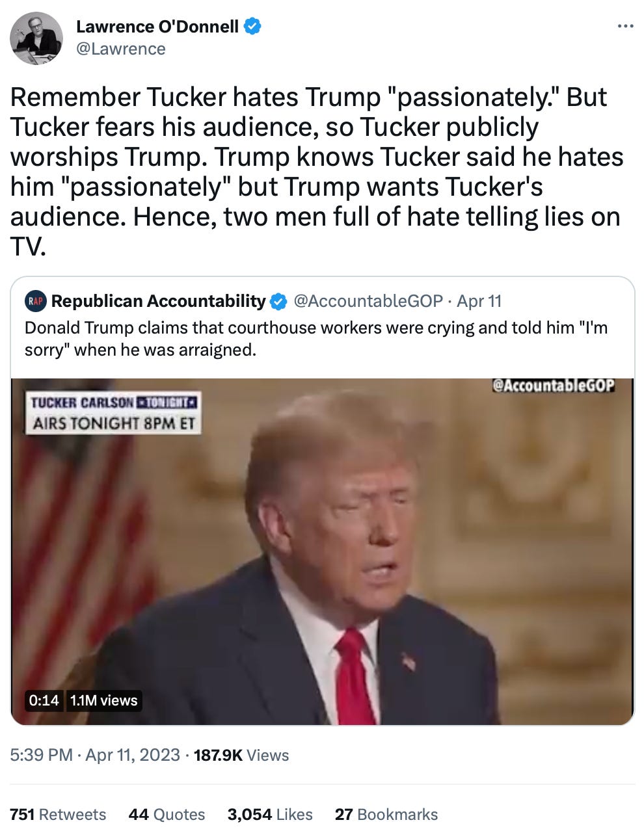The width and height of the screenshot is (644, 831).
Task: Open the quoted tweet's Apr 11 date
Action: (x=479, y=301)
